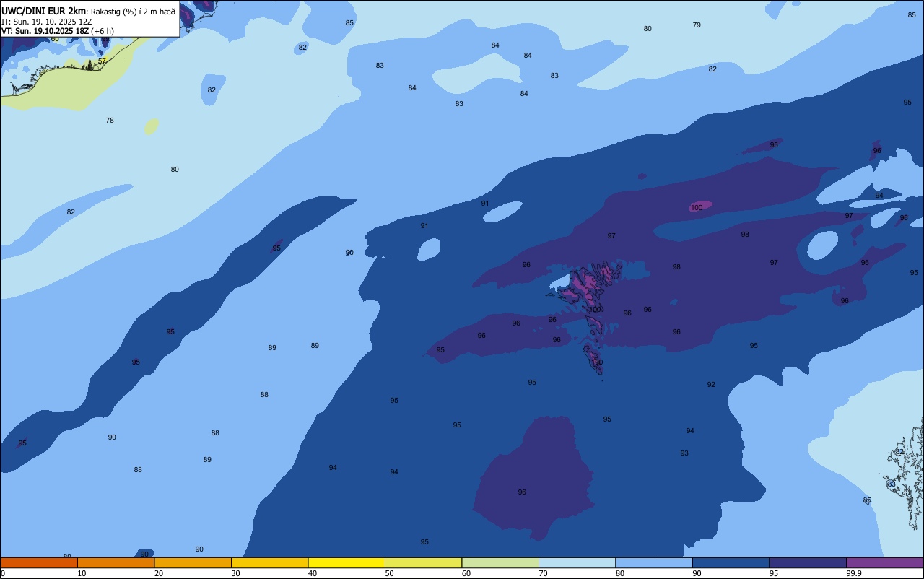Click the purple legend swatch above 99.9
The image size is (924, 579).
[884, 562]
